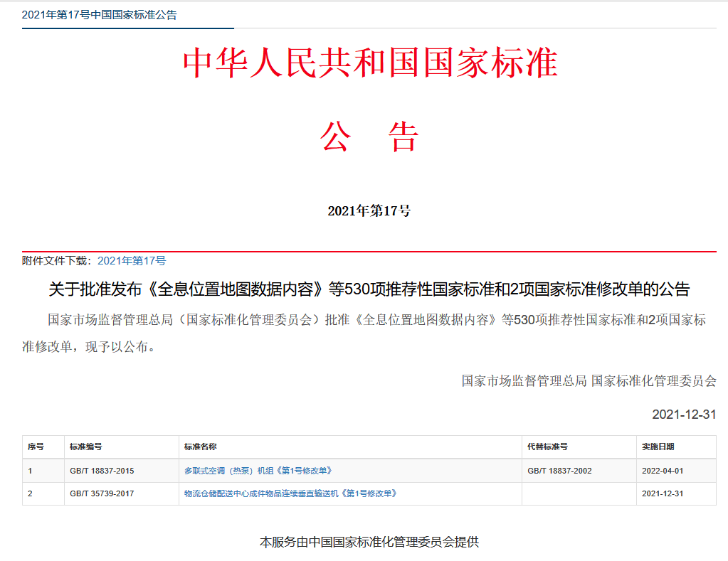Click the 2022-04-01 implementation date cell

tap(662, 471)
